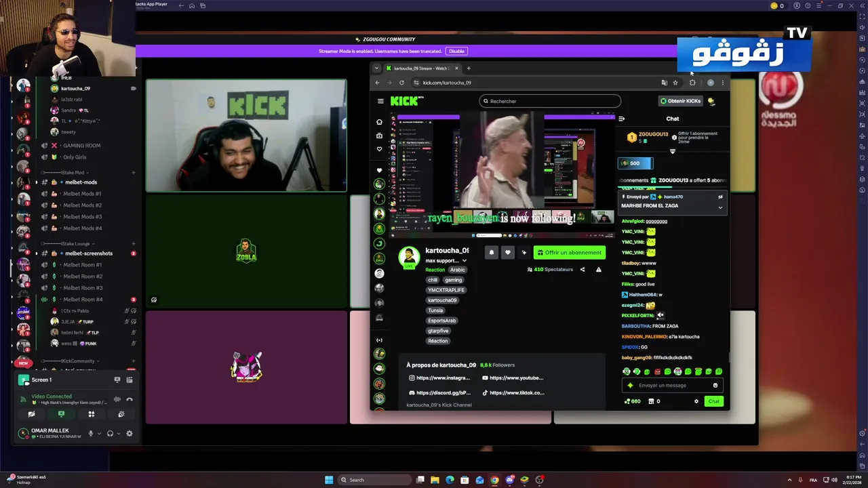Reload the kick.com page
Screen dimensions: 868x488
(401, 83)
